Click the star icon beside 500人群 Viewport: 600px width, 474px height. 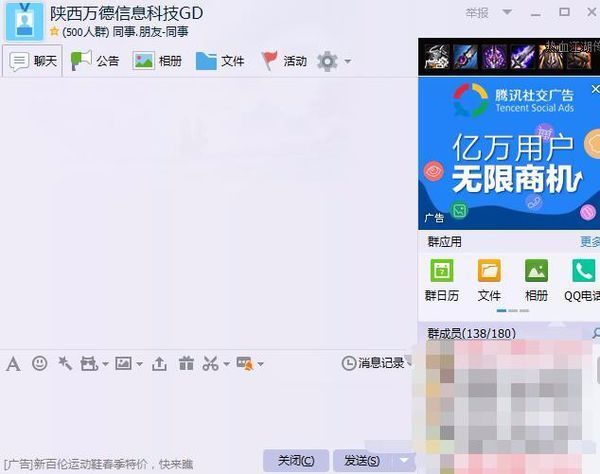click(x=54, y=31)
